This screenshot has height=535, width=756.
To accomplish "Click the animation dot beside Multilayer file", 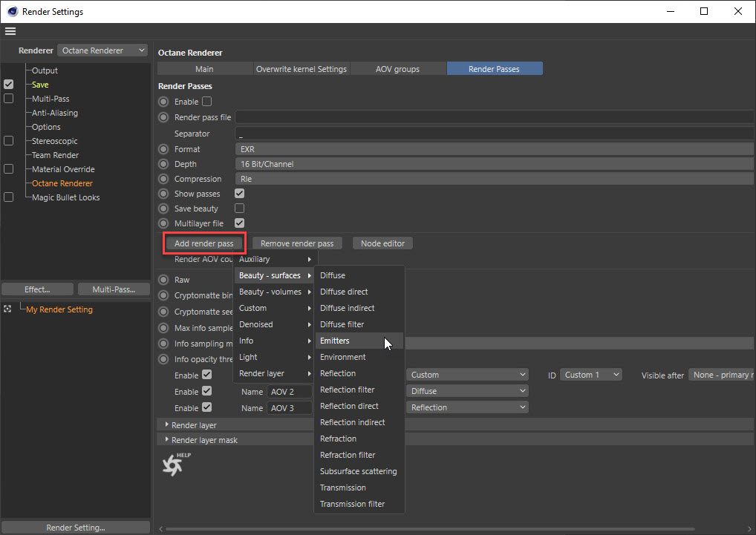I will [x=163, y=223].
